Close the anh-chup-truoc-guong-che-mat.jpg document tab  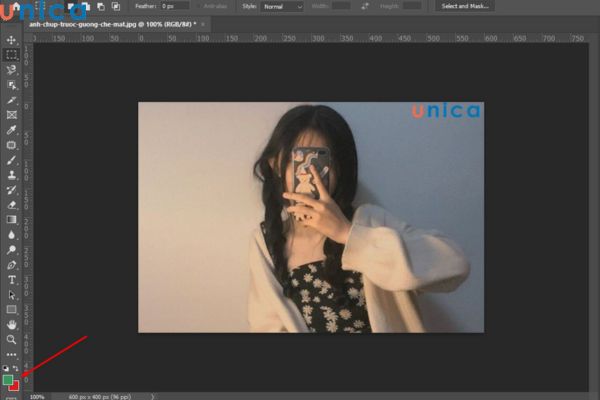[203, 24]
